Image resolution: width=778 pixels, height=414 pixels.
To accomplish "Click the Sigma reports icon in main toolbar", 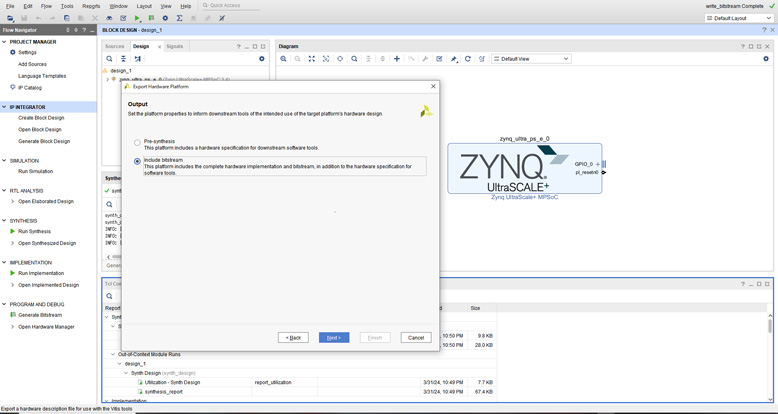I will 179,18.
